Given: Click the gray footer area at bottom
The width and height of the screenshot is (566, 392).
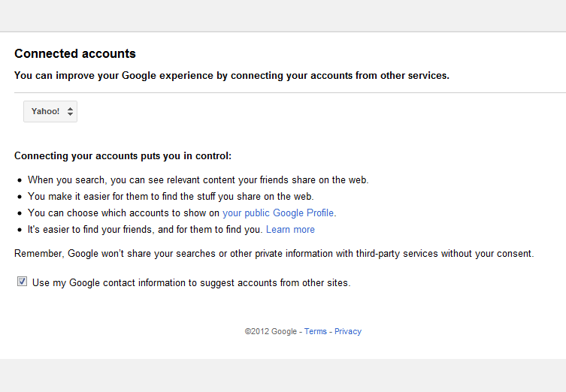Looking at the screenshot, I should pyautogui.click(x=283, y=375).
